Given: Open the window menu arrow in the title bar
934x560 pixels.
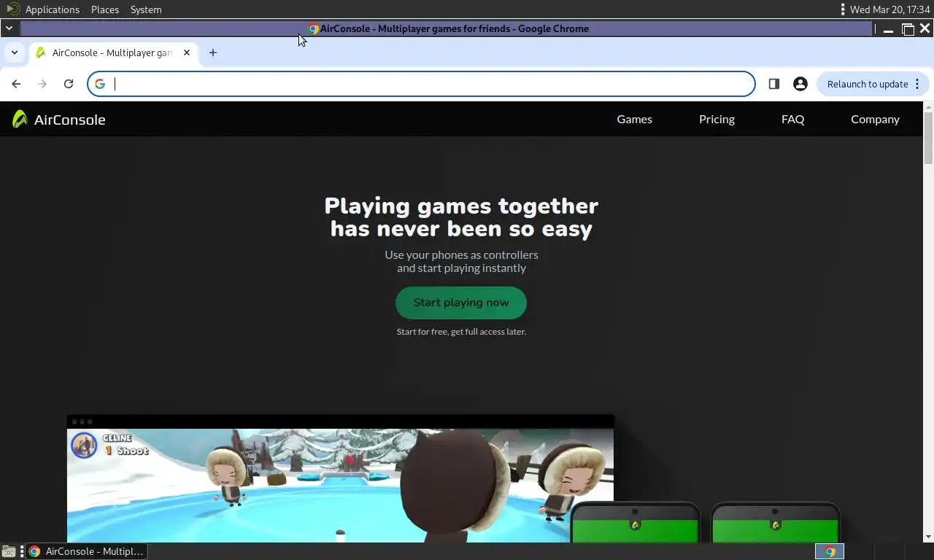Looking at the screenshot, I should (x=9, y=28).
